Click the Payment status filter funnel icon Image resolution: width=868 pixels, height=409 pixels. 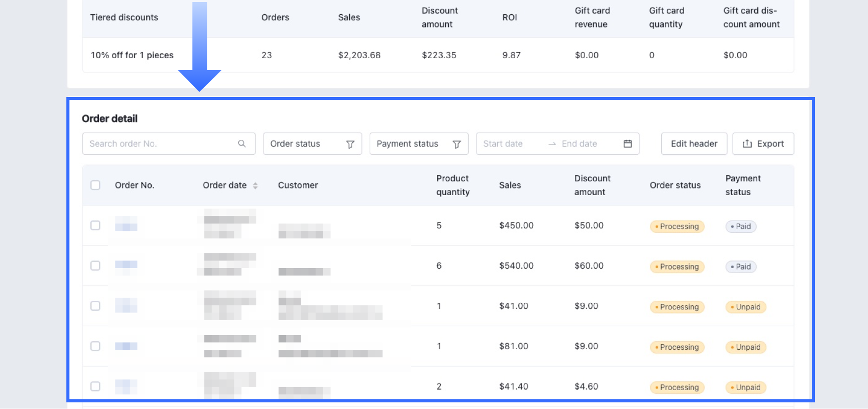[x=457, y=145]
